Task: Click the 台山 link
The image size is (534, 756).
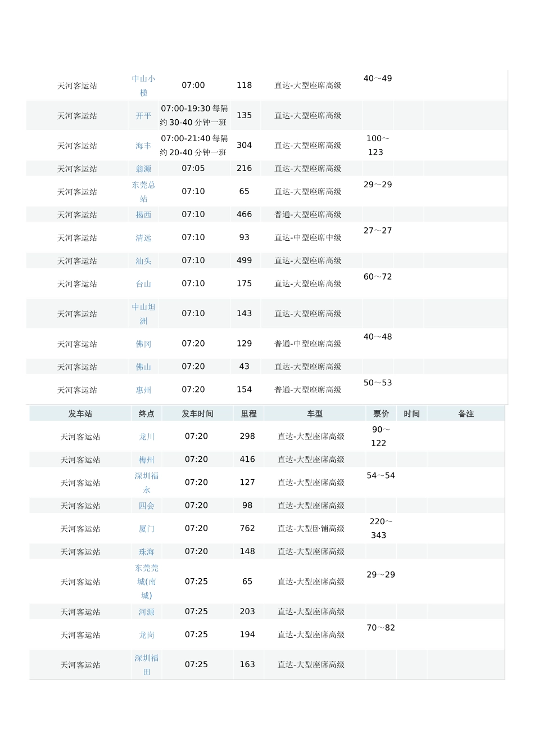Action: coord(143,284)
